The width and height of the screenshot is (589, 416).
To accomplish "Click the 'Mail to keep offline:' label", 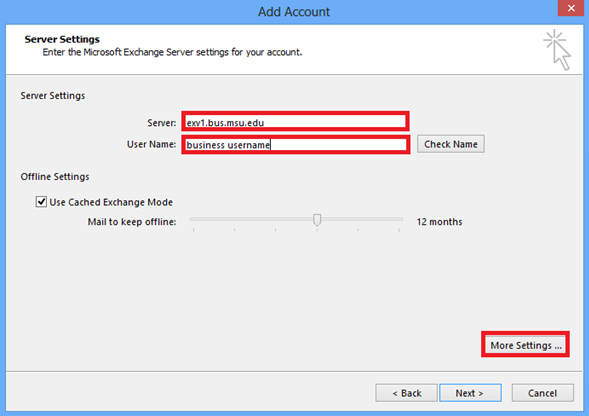I will tap(132, 222).
